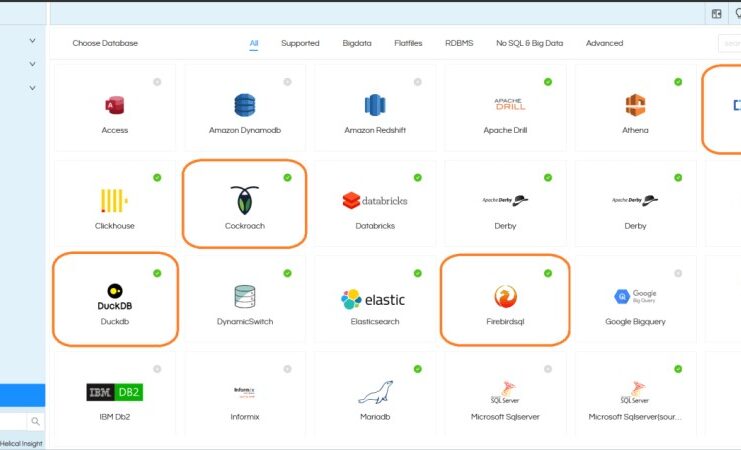The image size is (741, 450).
Task: Open the No SQL & Big Data tab
Action: (x=530, y=43)
